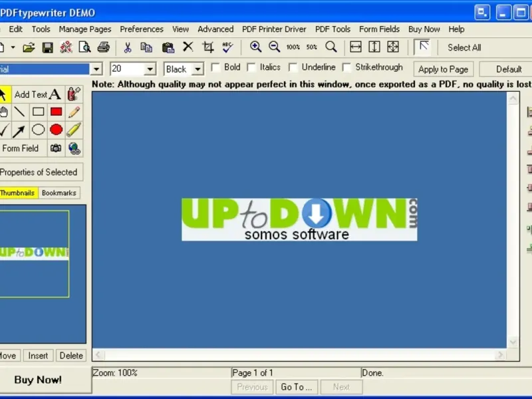Screen dimensions: 532x399
Task: Select the line drawing tool
Action: [20, 112]
